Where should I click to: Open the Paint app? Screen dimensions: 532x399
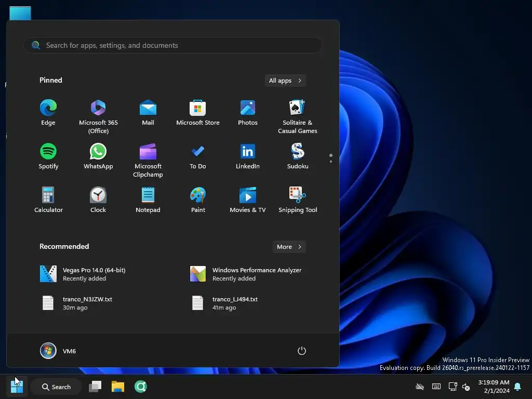[198, 200]
